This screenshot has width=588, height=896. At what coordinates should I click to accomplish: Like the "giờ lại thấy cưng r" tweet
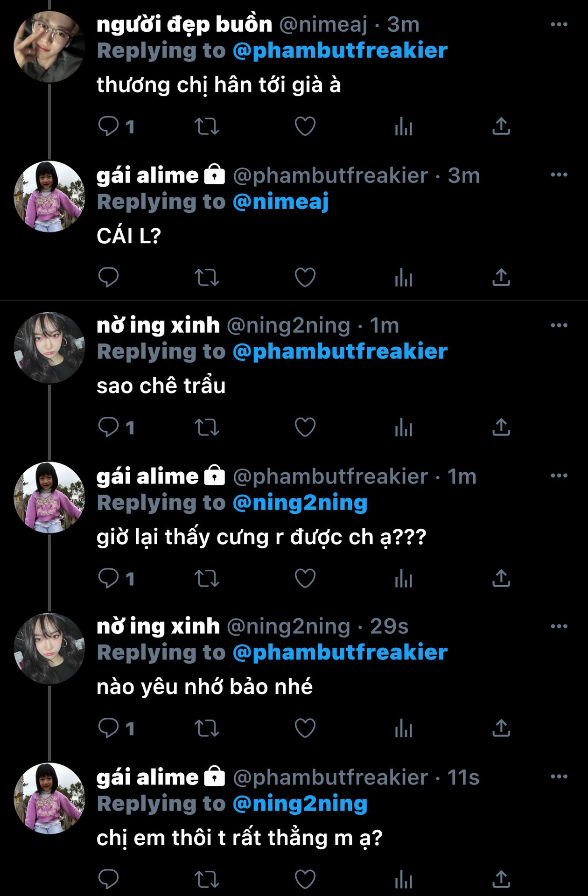click(x=305, y=578)
